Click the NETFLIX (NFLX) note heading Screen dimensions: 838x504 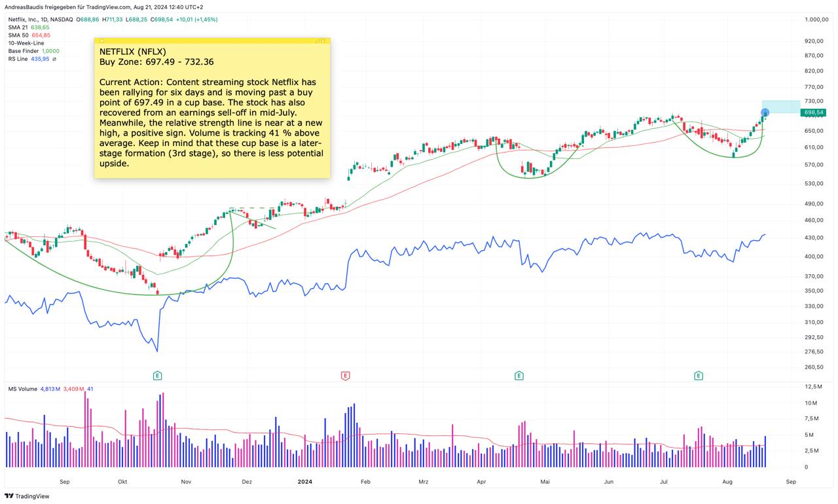pyautogui.click(x=133, y=51)
